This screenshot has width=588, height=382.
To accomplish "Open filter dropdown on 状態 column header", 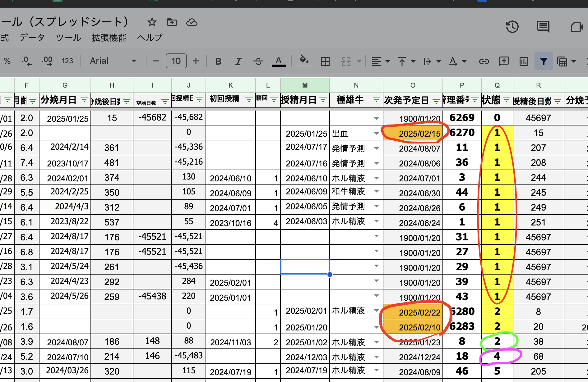I will 507,100.
